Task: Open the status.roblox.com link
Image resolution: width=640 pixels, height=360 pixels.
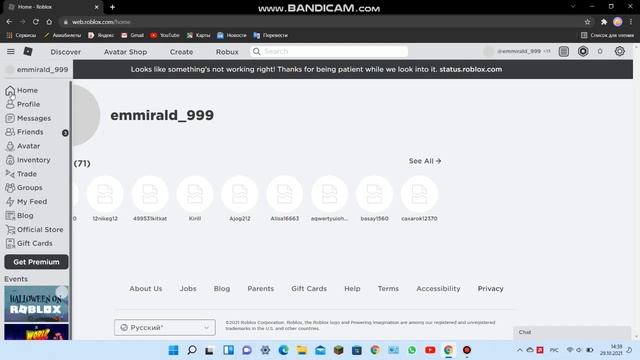Action: (x=471, y=69)
